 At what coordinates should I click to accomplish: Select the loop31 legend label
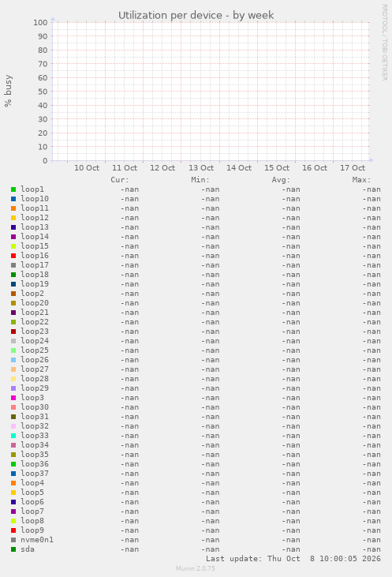point(35,417)
